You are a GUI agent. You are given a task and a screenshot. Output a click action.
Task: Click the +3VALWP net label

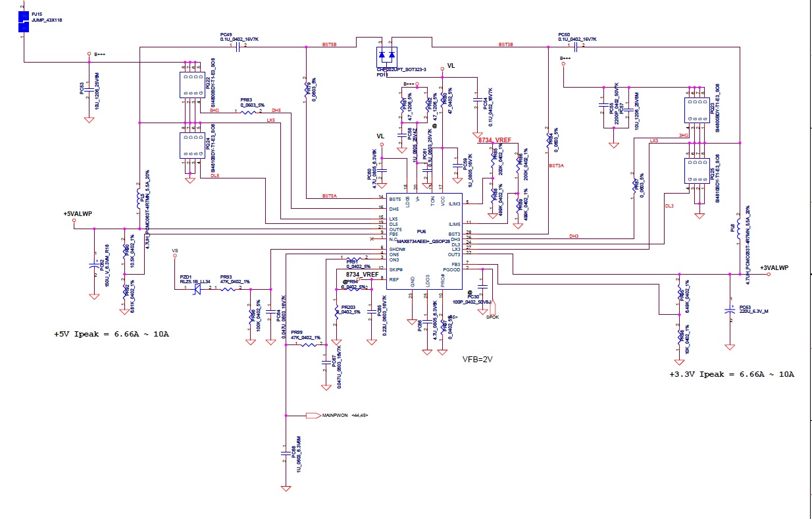pyautogui.click(x=774, y=268)
